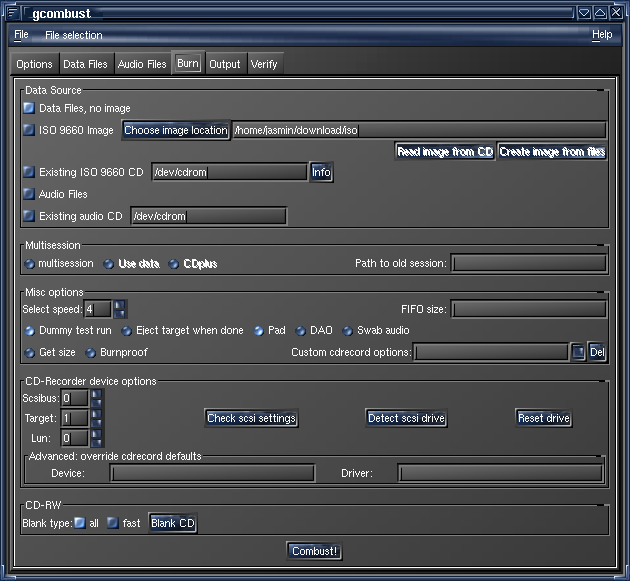Click the Del button beside cdrecord options
This screenshot has height=581, width=630.
(x=597, y=352)
